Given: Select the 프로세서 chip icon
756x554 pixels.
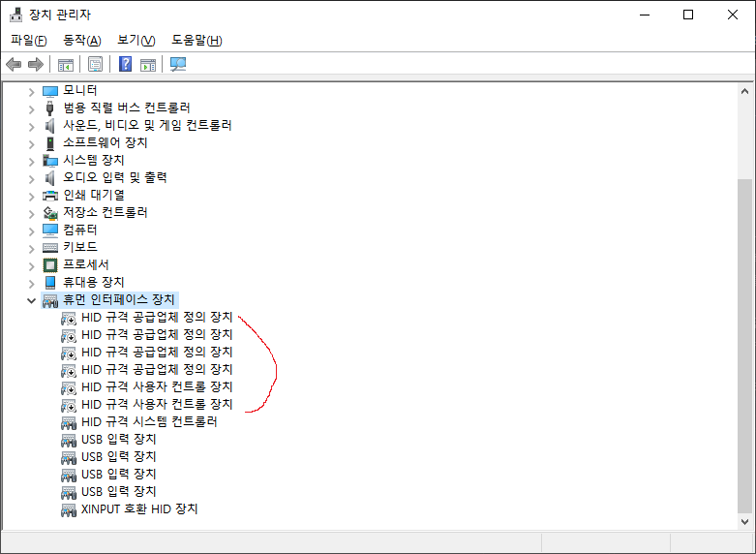Looking at the screenshot, I should [x=50, y=265].
